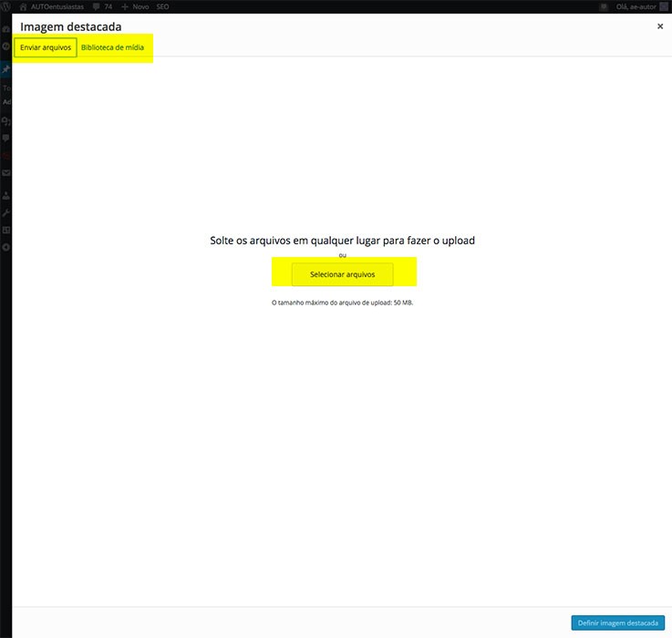
Task: Click the WordPress logo in admin bar
Action: (6, 6)
